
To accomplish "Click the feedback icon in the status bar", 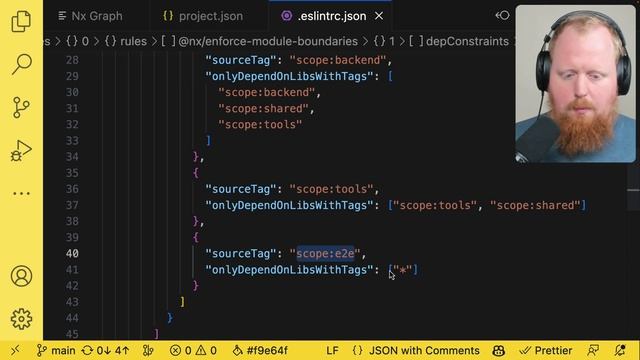I will 593,351.
